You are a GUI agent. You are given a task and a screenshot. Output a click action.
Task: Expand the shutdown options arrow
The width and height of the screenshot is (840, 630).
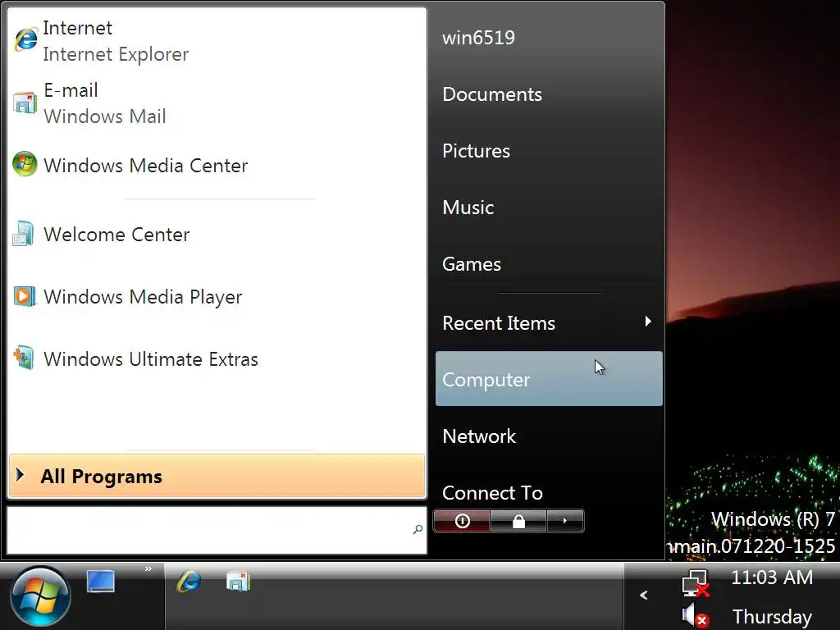click(564, 521)
